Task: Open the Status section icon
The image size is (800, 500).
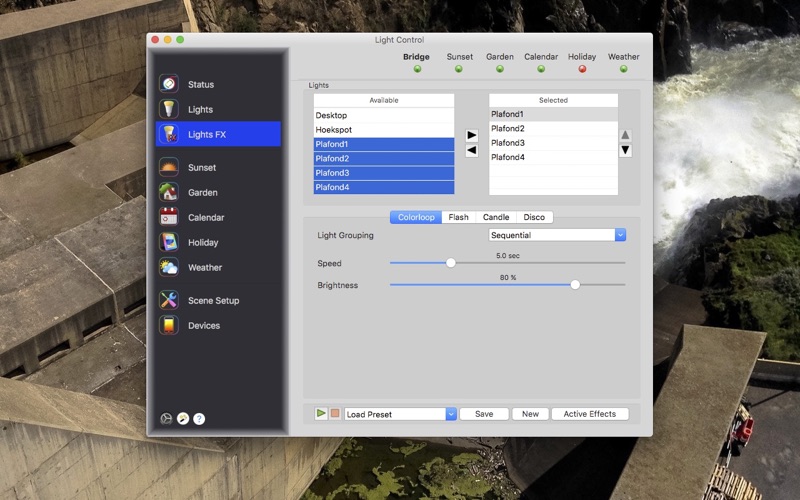Action: tap(168, 84)
